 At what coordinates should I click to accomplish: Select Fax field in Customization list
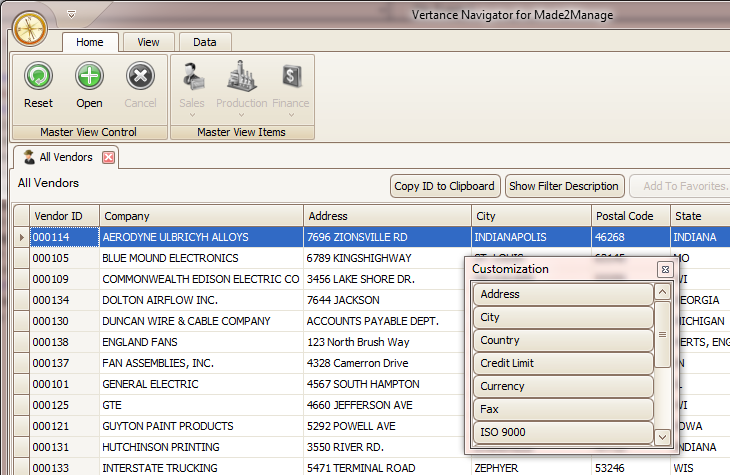[563, 409]
